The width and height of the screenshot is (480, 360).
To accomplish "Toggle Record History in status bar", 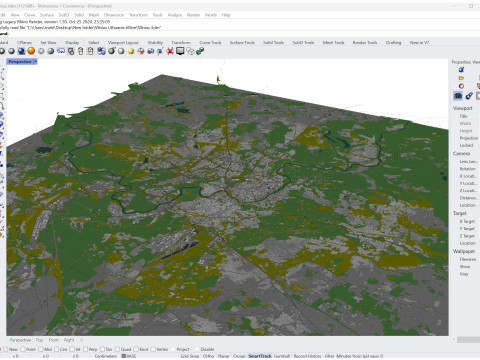I will pos(307,356).
